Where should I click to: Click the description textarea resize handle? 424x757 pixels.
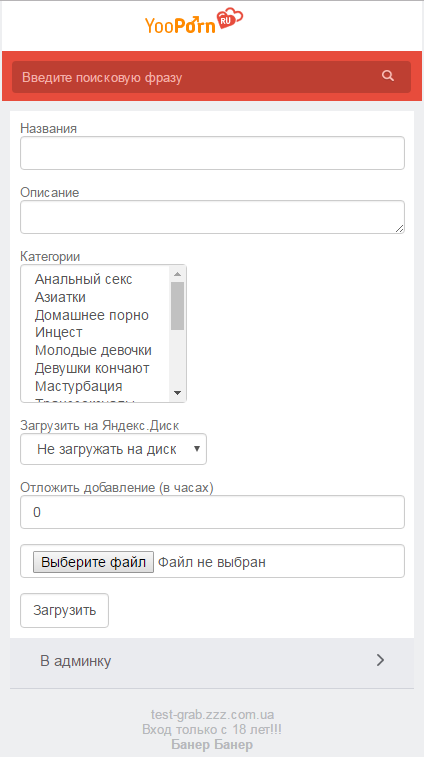click(399, 228)
